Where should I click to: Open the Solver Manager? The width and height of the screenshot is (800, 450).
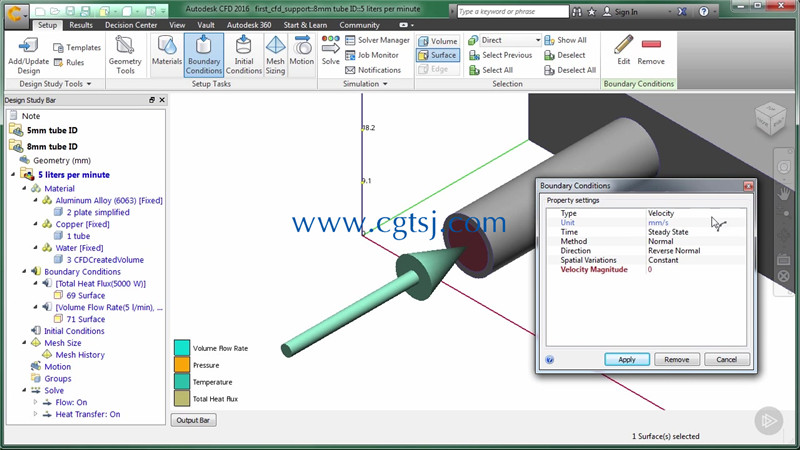pos(378,40)
